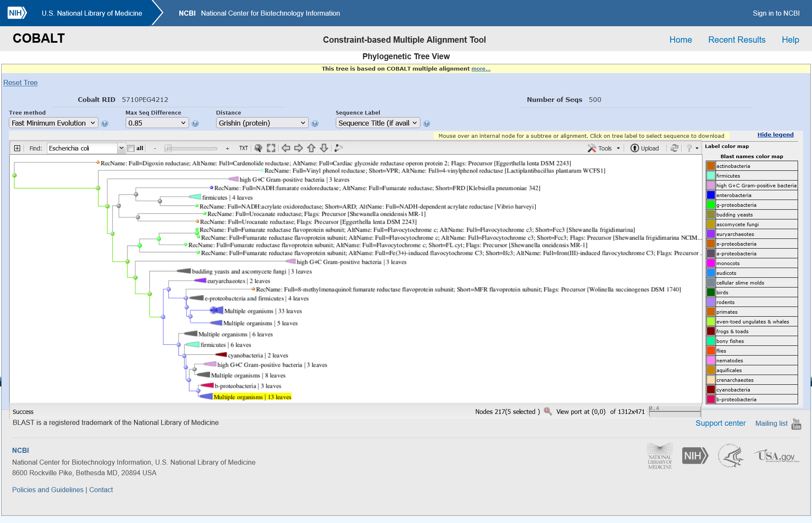Click help icon next to Distance dropdown
Screen dimensions: 812x523
click(x=315, y=123)
